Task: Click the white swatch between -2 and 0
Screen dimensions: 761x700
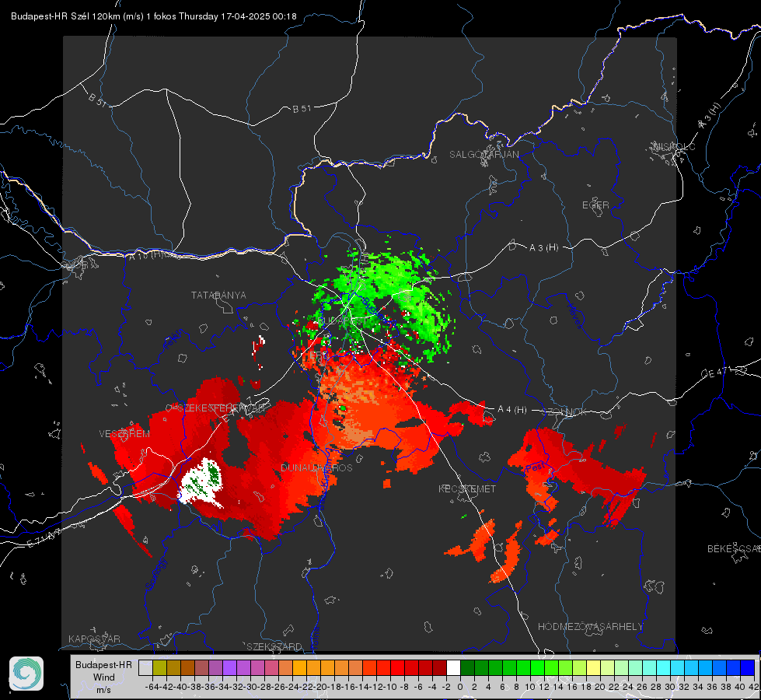Action: 453,667
